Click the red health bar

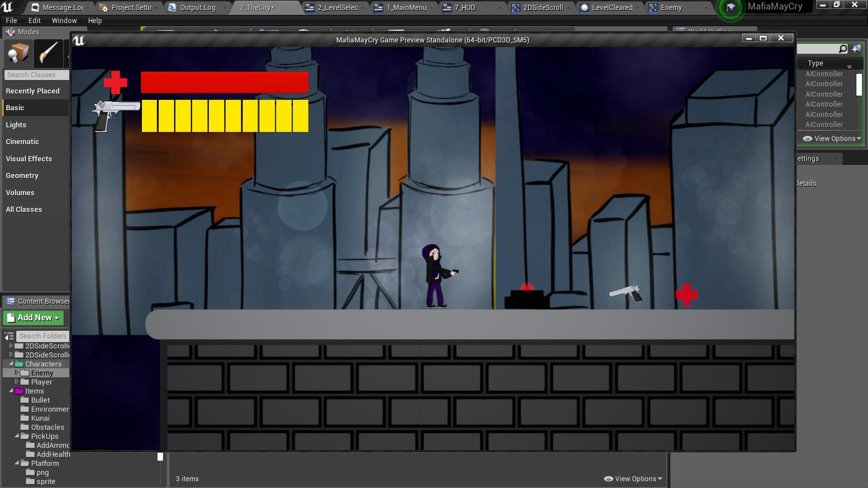[225, 82]
